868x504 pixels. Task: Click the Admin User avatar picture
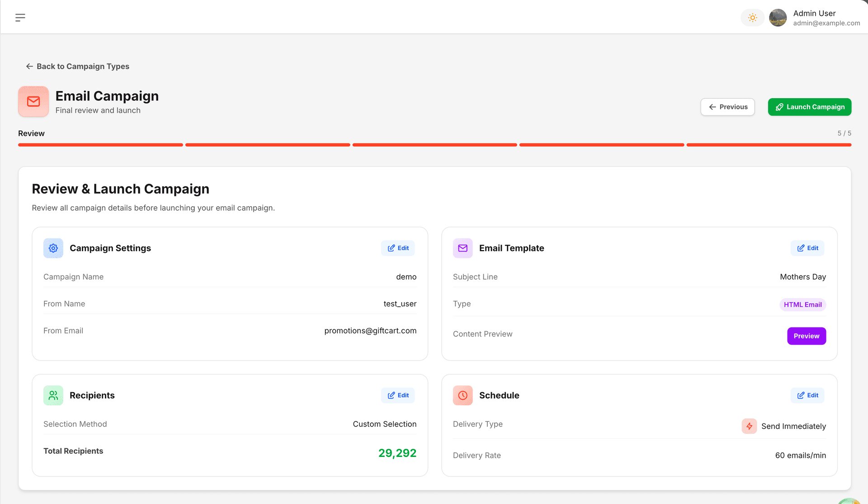778,18
